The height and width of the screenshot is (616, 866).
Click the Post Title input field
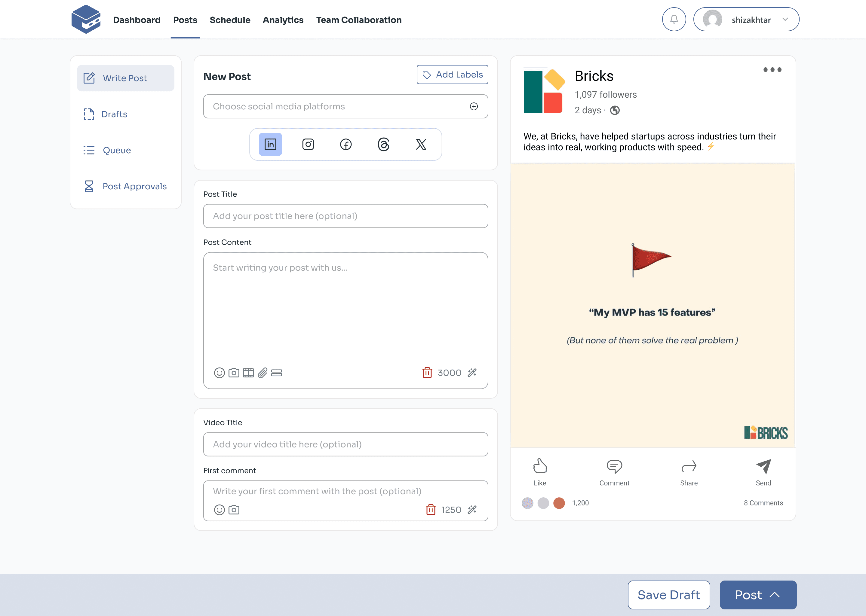pos(345,216)
